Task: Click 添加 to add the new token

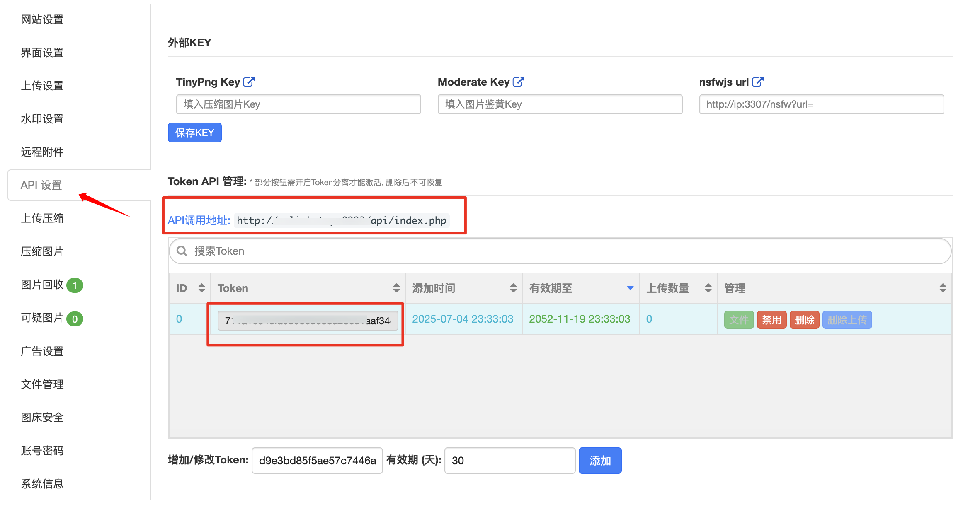Action: coord(600,460)
